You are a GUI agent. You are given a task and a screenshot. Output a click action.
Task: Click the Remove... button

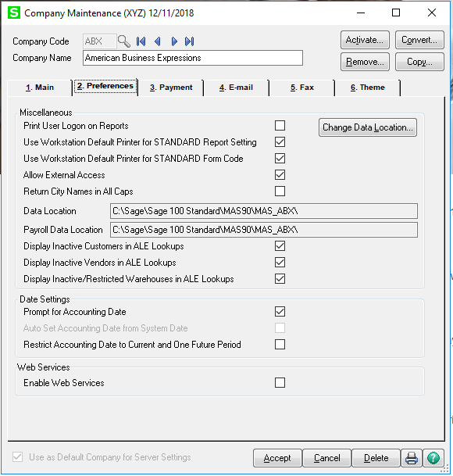tap(365, 62)
